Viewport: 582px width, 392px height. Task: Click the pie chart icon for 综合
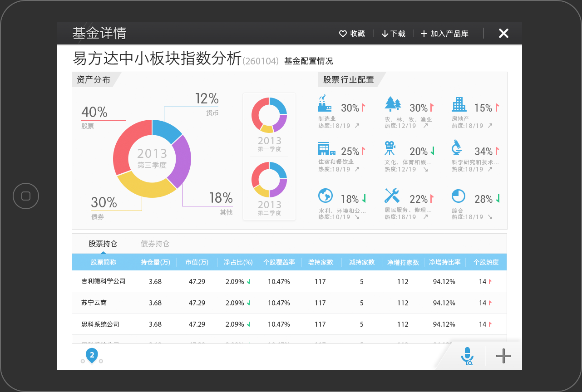coord(459,196)
